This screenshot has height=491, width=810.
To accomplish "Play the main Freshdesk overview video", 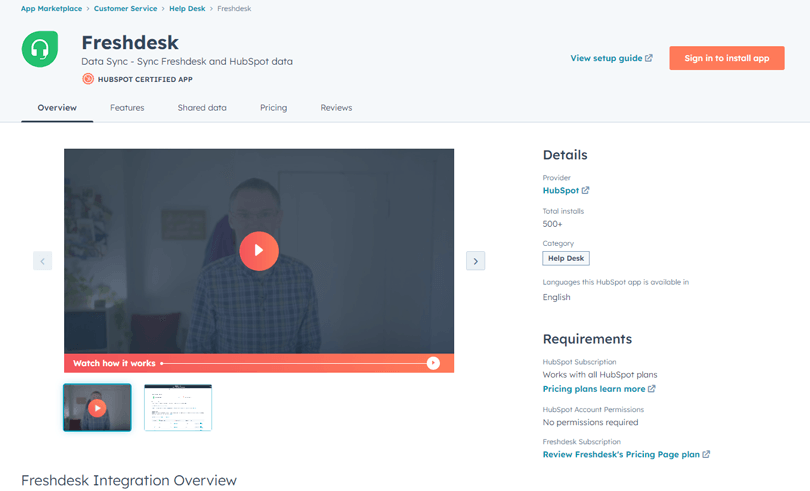I will coord(259,251).
